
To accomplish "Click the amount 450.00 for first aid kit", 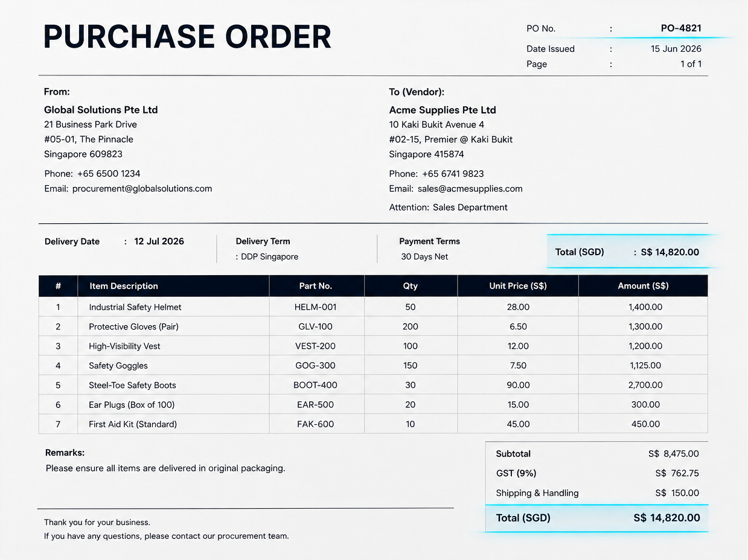I will [x=645, y=424].
